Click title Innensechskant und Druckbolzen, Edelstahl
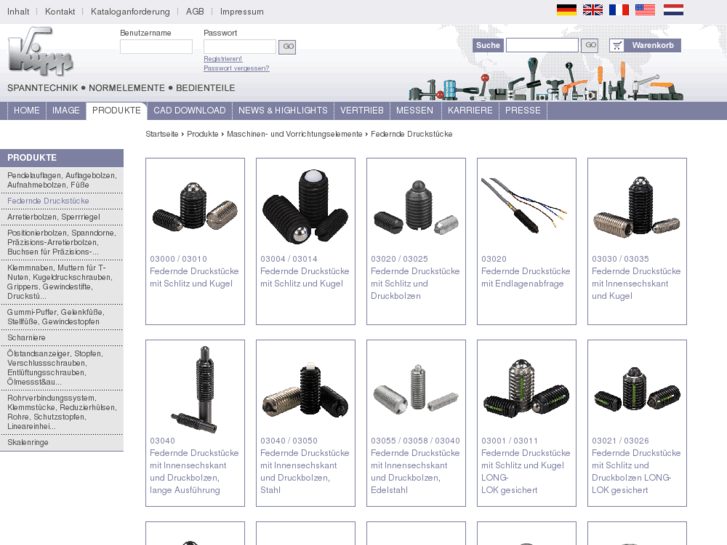Screen dimensions: 727x545 coord(415,471)
